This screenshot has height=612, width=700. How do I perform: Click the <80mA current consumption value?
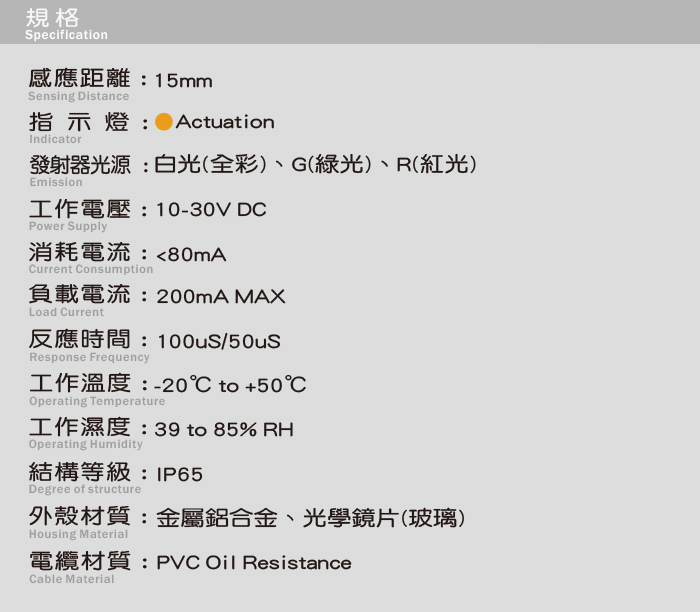click(x=191, y=255)
